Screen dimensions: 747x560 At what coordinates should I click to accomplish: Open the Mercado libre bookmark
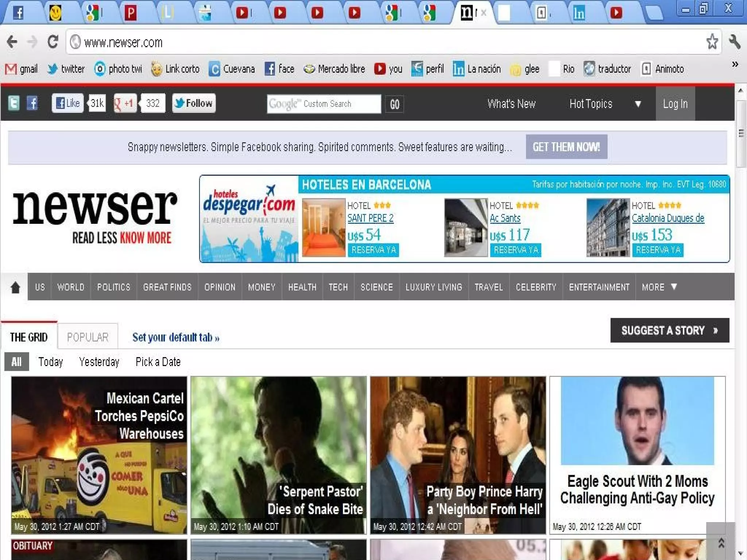[x=334, y=69]
